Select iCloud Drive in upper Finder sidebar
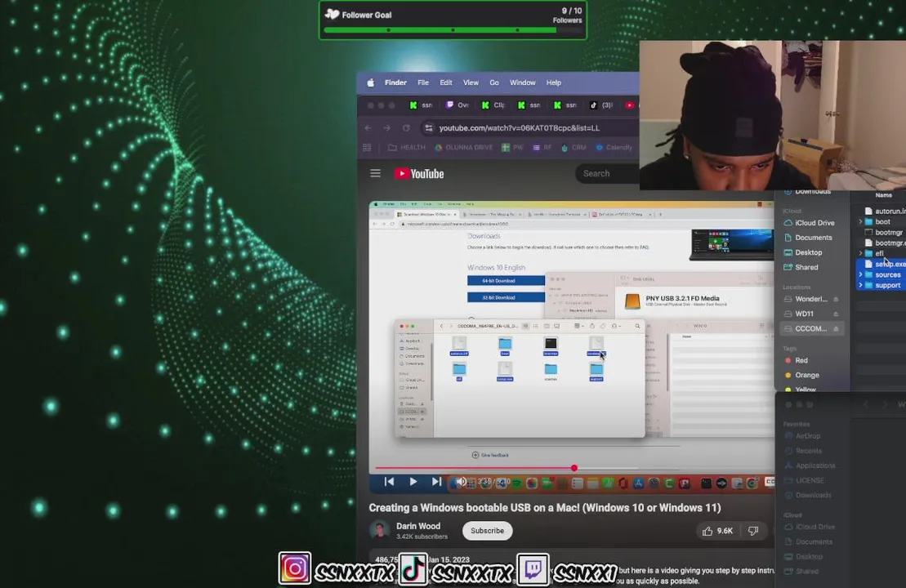 (809, 223)
